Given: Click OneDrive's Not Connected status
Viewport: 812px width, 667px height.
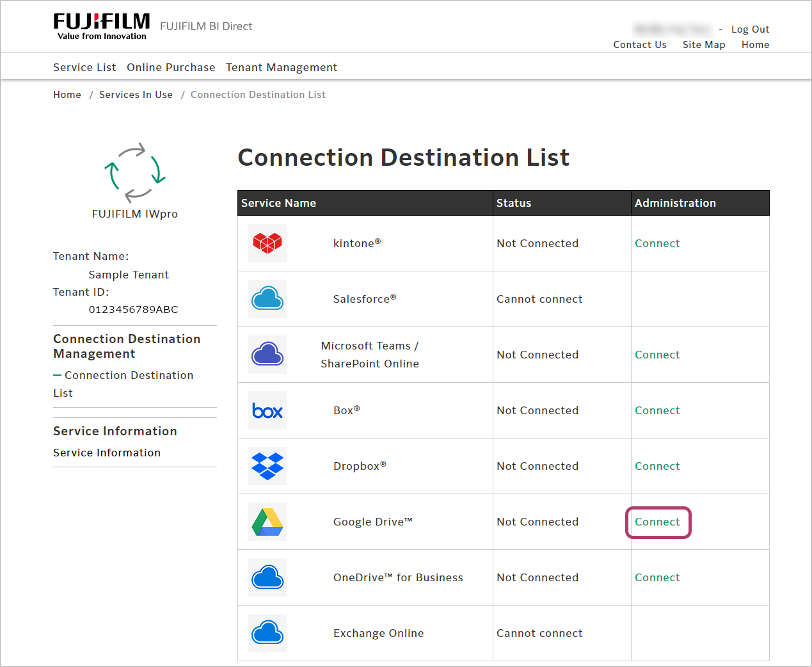Looking at the screenshot, I should [537, 577].
